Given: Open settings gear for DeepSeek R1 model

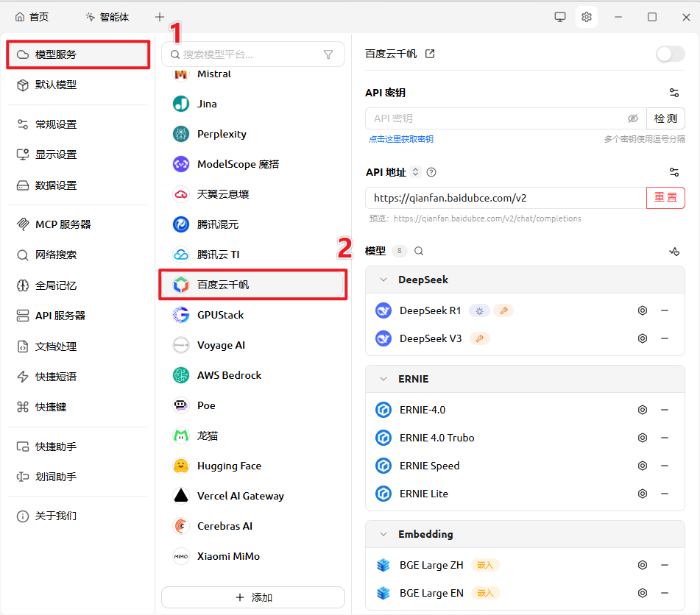Looking at the screenshot, I should click(642, 310).
